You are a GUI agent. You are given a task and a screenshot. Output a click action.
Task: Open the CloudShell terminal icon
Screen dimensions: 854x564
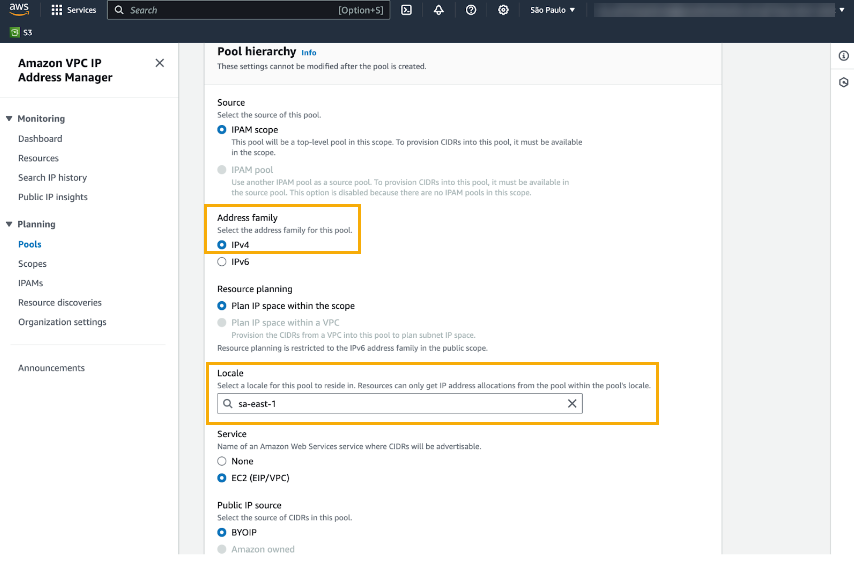(x=407, y=10)
